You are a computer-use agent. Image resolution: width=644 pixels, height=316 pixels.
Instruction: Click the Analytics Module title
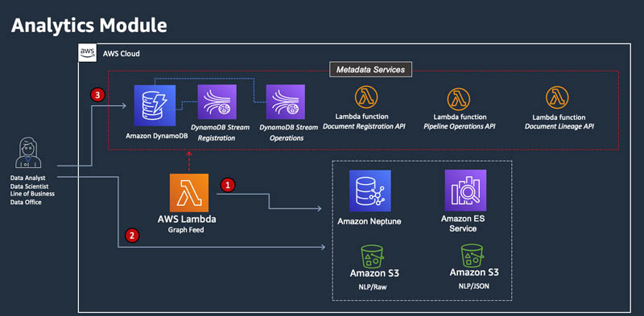coord(89,26)
